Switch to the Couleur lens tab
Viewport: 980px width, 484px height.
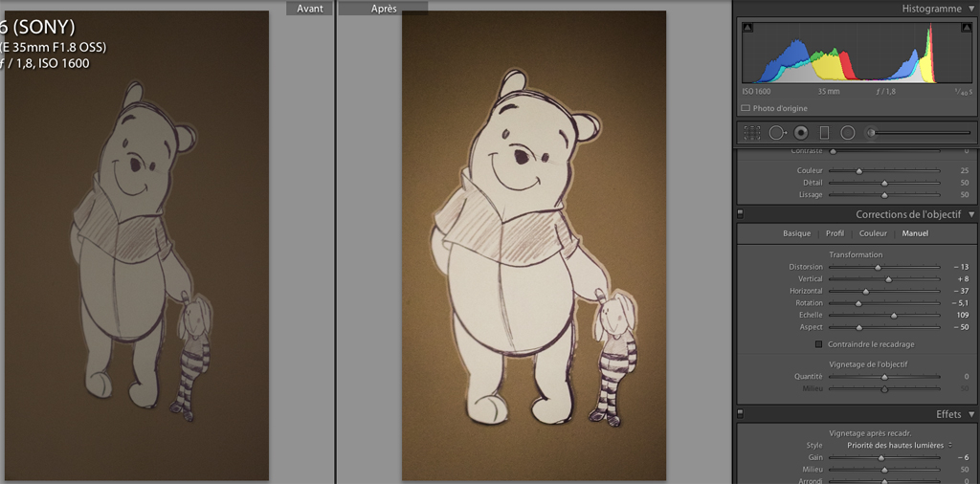873,233
